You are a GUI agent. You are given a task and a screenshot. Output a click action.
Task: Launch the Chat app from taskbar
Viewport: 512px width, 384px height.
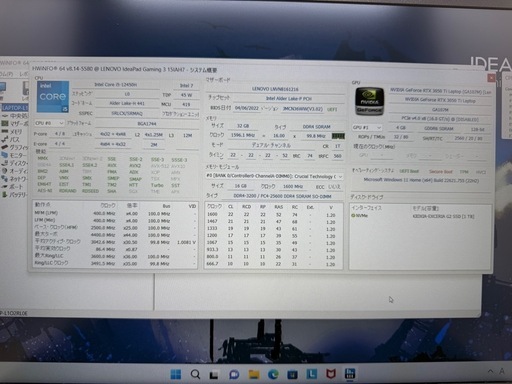click(x=234, y=374)
